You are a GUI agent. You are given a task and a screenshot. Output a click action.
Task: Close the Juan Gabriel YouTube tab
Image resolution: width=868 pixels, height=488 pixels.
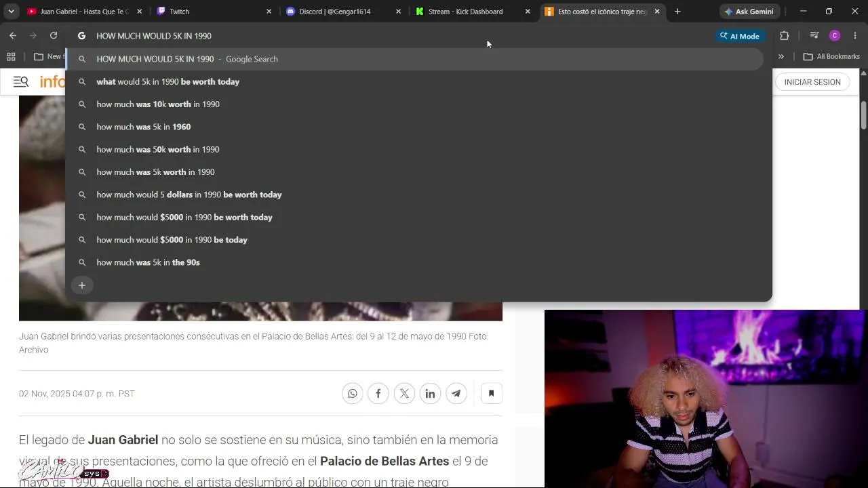(139, 12)
